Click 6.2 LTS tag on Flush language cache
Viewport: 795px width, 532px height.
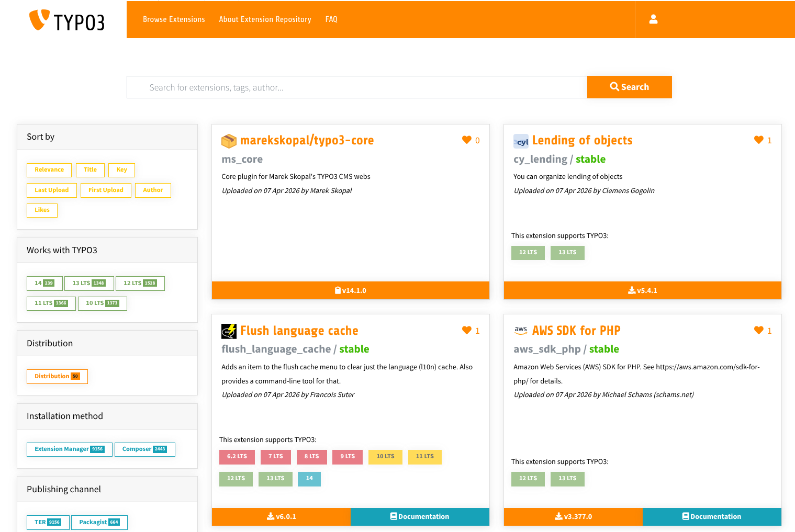237,457
